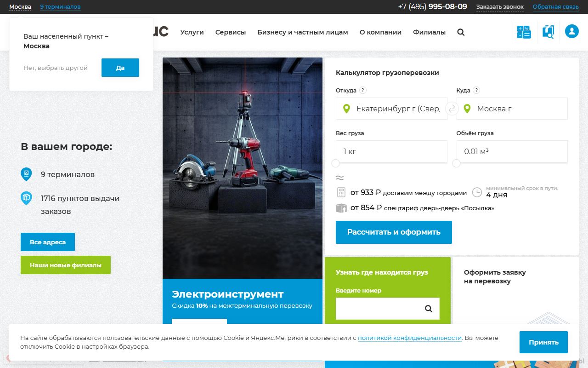This screenshot has width=588, height=368.
Task: Open the О компании menu
Action: click(x=380, y=32)
